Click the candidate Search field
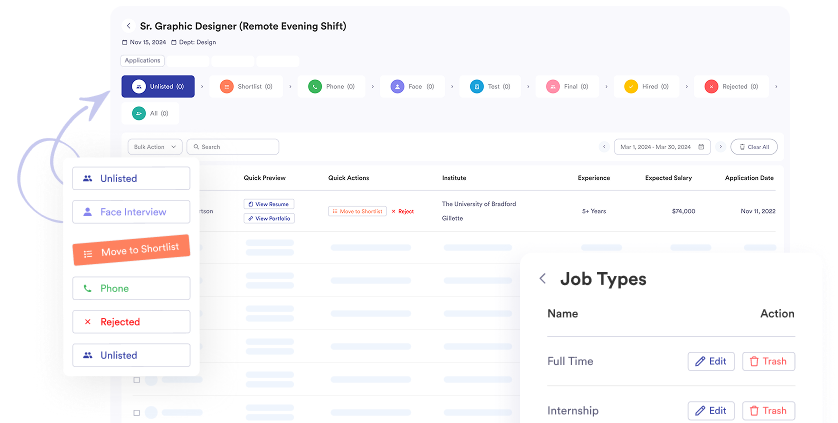This screenshot has width=838, height=423. [x=240, y=147]
